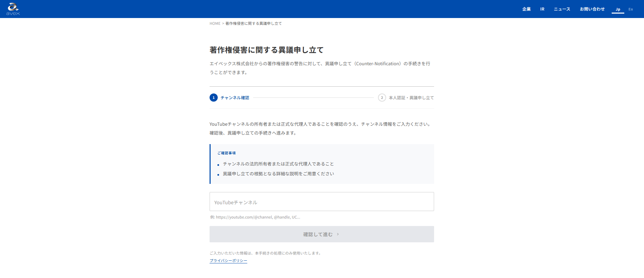Screen dimensions: 644x278
Task: Select step 1 チャンネル確認
Action: click(229, 98)
